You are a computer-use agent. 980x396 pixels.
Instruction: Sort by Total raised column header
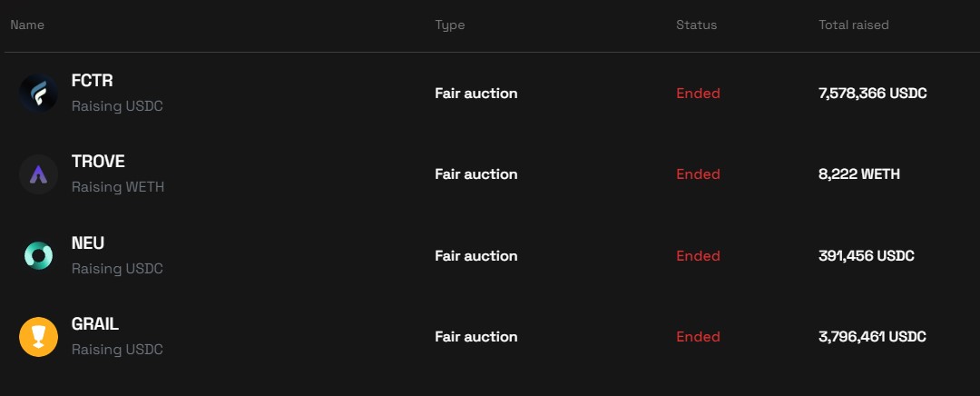pos(853,25)
